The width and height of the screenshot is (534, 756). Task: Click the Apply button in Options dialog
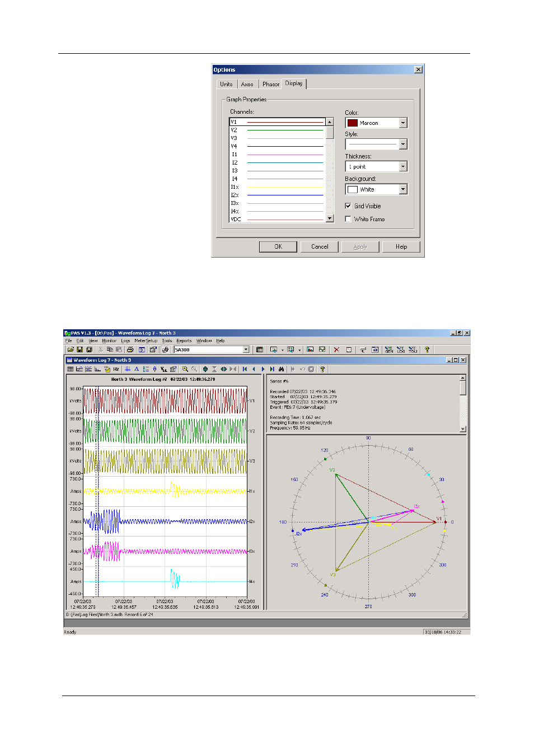360,246
